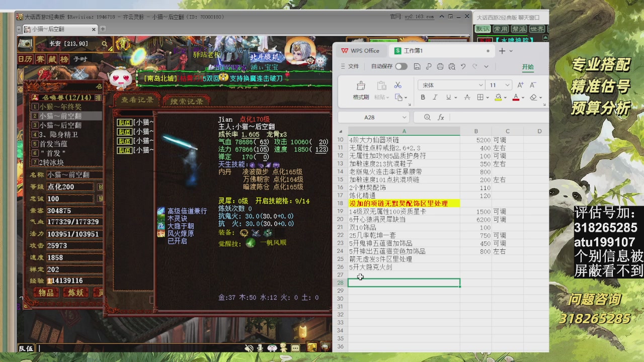Select the 世界 chat channel tab
This screenshot has width=644, height=362.
[x=537, y=29]
